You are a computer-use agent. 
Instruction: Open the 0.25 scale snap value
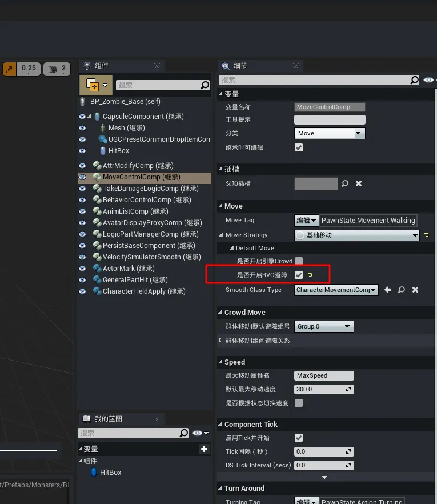pyautogui.click(x=29, y=69)
